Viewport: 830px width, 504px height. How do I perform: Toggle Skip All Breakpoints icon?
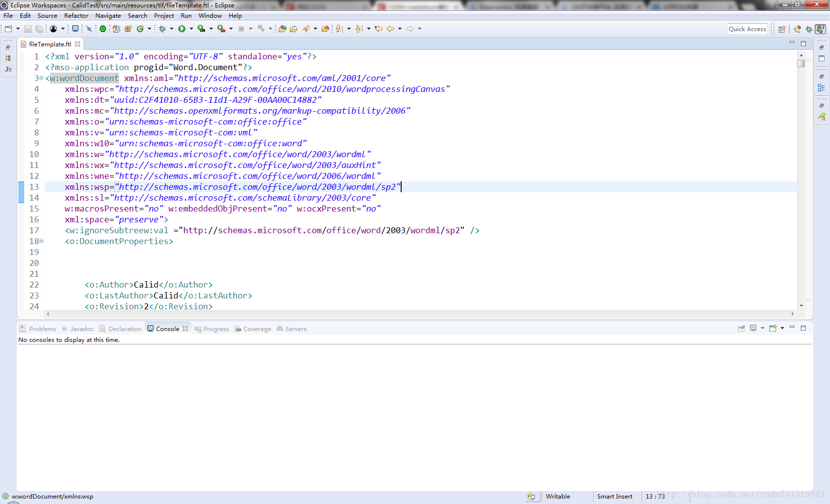(89, 29)
